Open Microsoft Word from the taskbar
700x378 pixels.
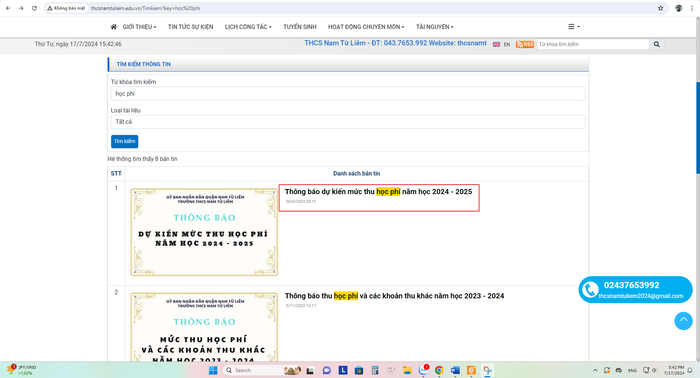pyautogui.click(x=455, y=370)
